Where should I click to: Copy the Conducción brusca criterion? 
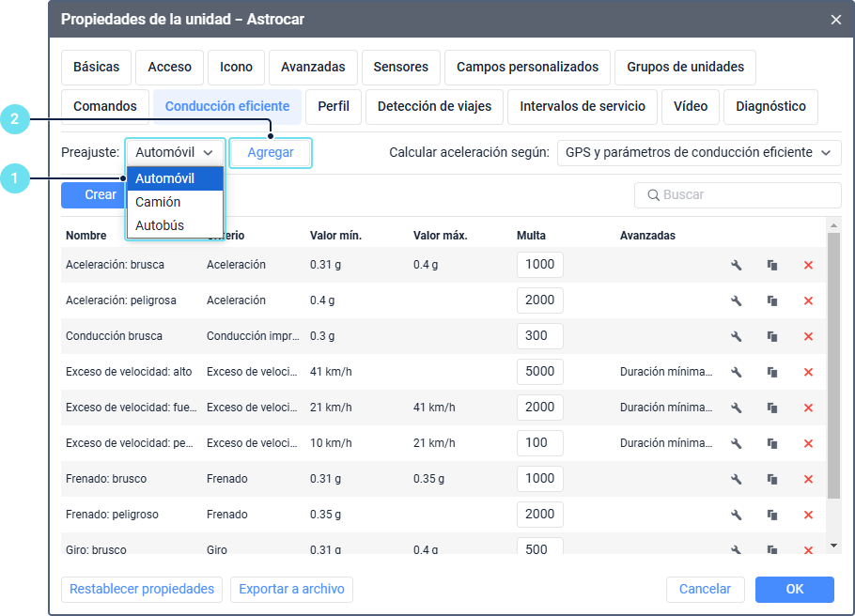click(772, 336)
